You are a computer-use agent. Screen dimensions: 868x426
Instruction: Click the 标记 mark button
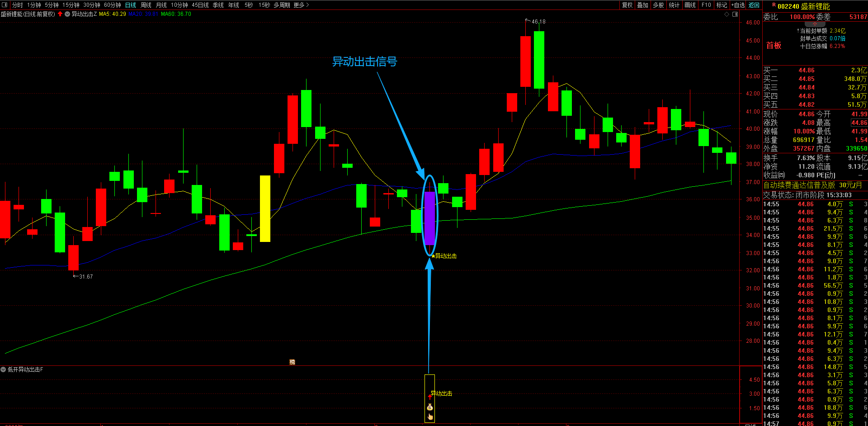tap(722, 5)
